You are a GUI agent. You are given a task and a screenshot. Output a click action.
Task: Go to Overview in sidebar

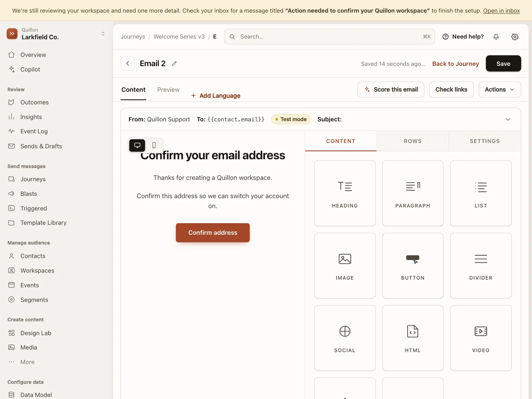pyautogui.click(x=33, y=55)
